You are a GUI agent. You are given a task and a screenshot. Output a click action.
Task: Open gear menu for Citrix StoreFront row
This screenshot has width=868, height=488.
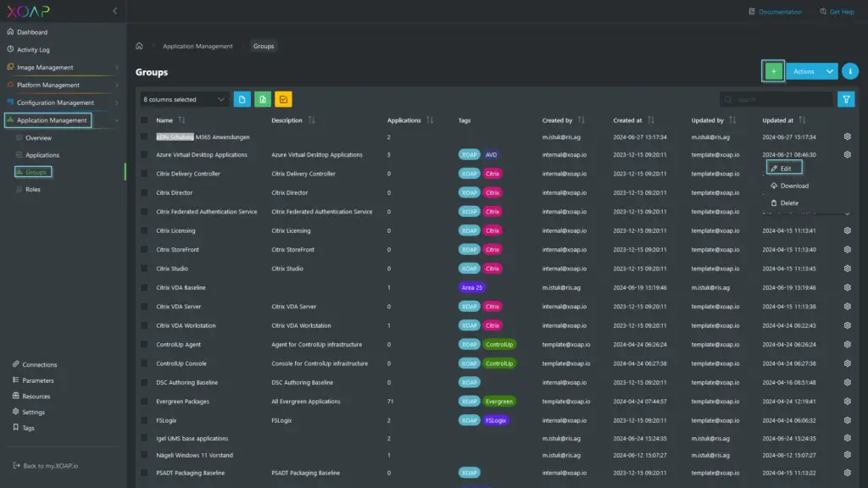point(847,250)
